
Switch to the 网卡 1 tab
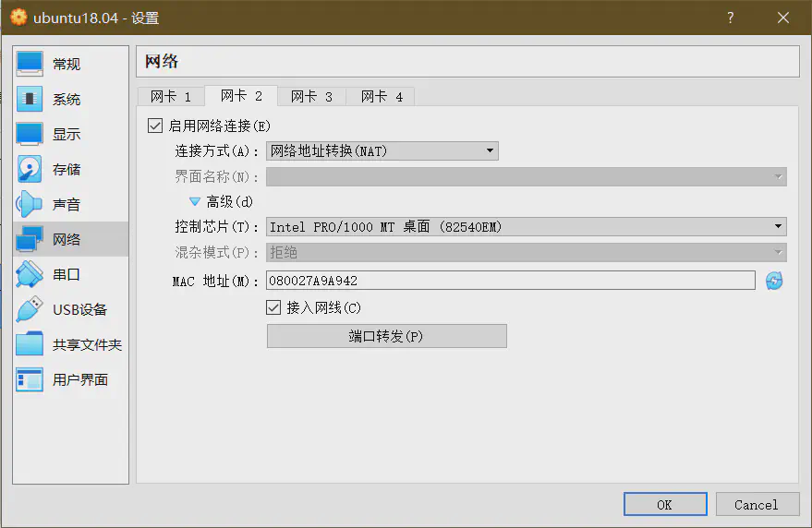171,97
